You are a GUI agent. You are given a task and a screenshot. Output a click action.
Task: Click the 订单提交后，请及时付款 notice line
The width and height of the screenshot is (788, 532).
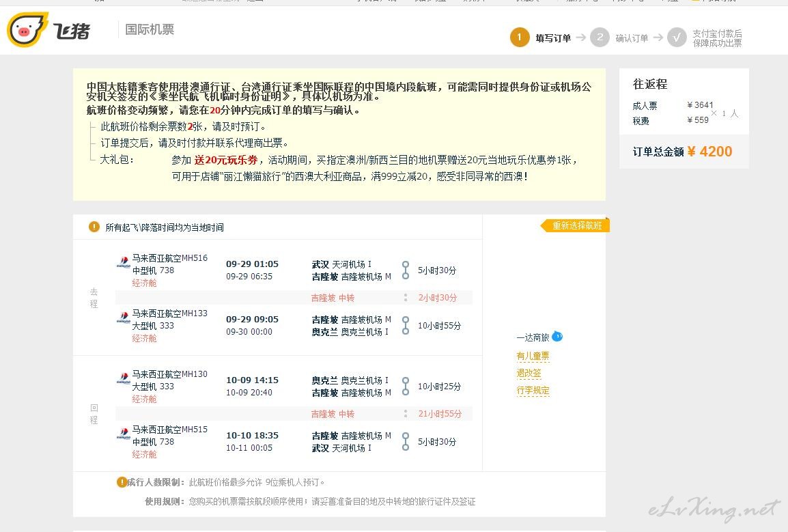[195, 143]
